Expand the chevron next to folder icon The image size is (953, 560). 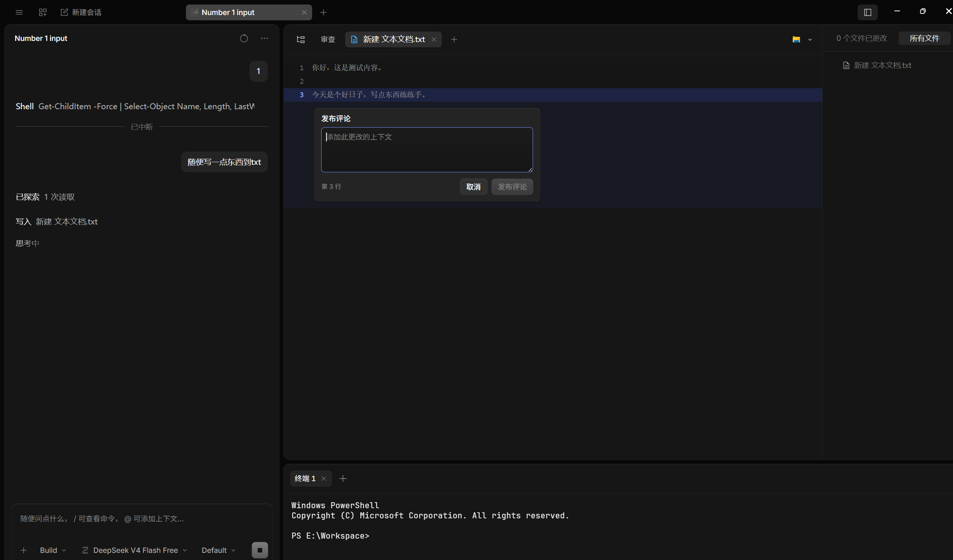point(810,39)
